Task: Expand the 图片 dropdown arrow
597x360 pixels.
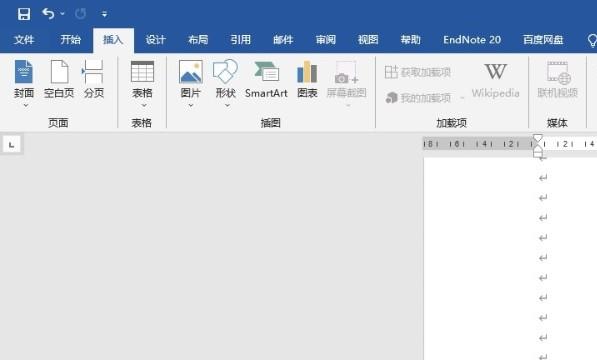Action: 191,105
